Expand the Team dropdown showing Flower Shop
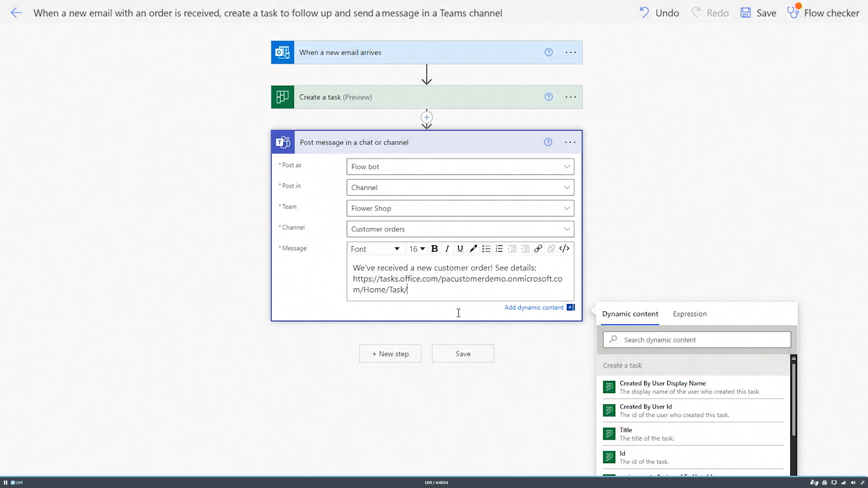Image resolution: width=868 pixels, height=488 pixels. (x=567, y=208)
